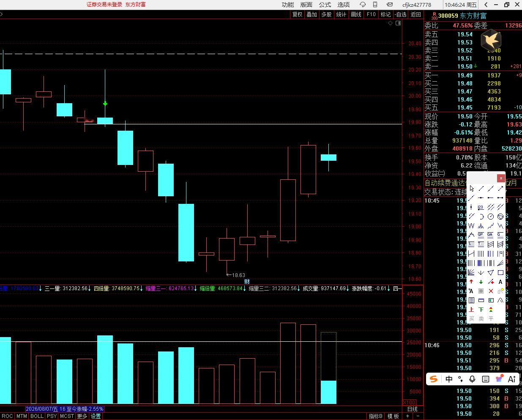
Task: Select the rectangle drawing tool
Action: click(x=500, y=272)
